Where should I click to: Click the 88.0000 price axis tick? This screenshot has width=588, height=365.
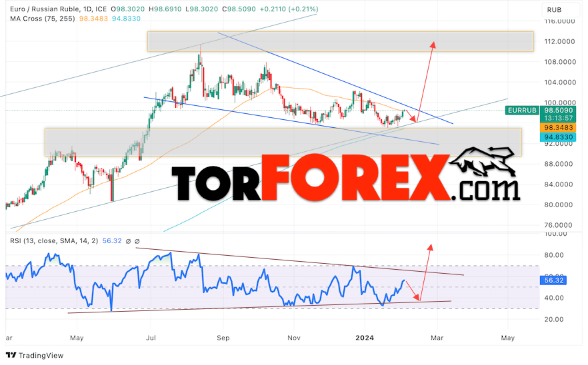(x=559, y=164)
